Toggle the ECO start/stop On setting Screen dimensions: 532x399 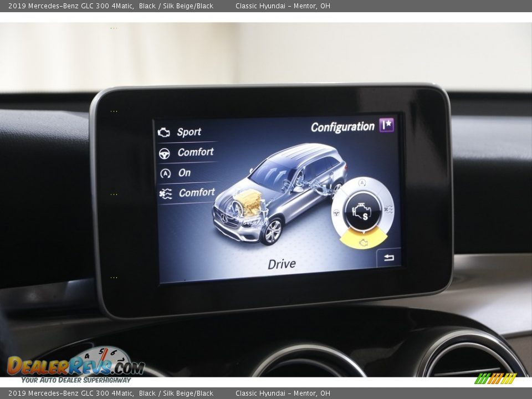(x=185, y=173)
